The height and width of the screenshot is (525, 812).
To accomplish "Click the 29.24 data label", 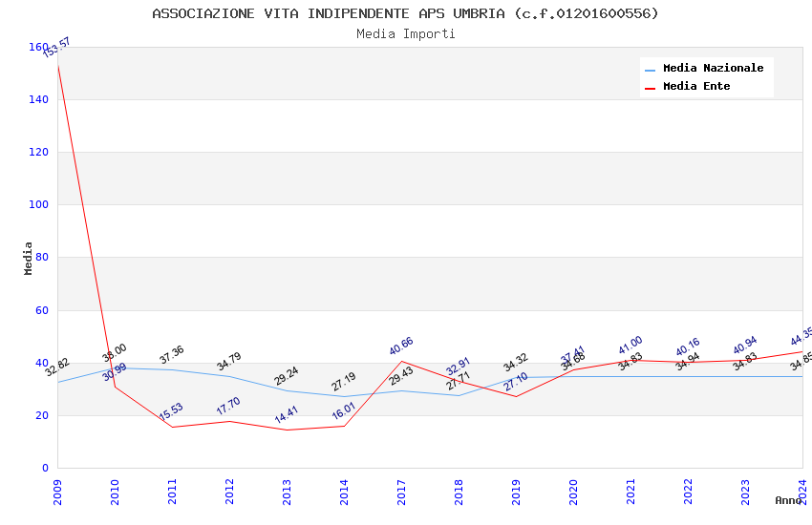I will point(287,376).
